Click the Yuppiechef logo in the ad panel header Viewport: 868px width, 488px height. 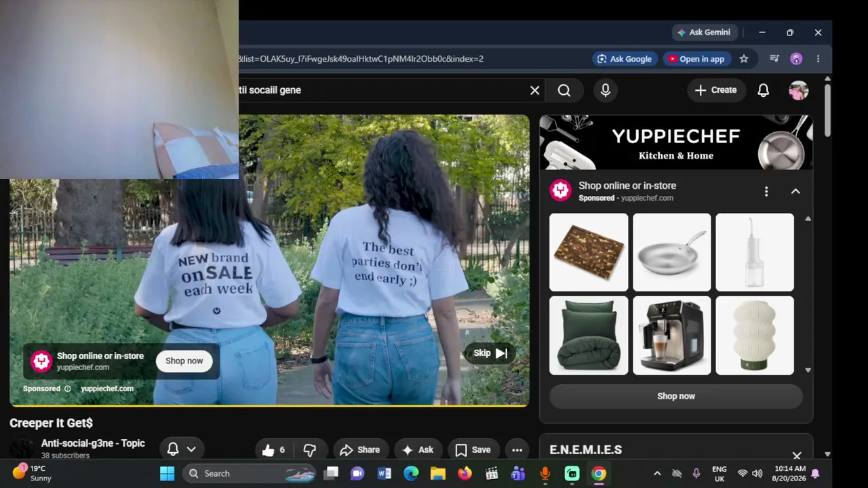[561, 191]
